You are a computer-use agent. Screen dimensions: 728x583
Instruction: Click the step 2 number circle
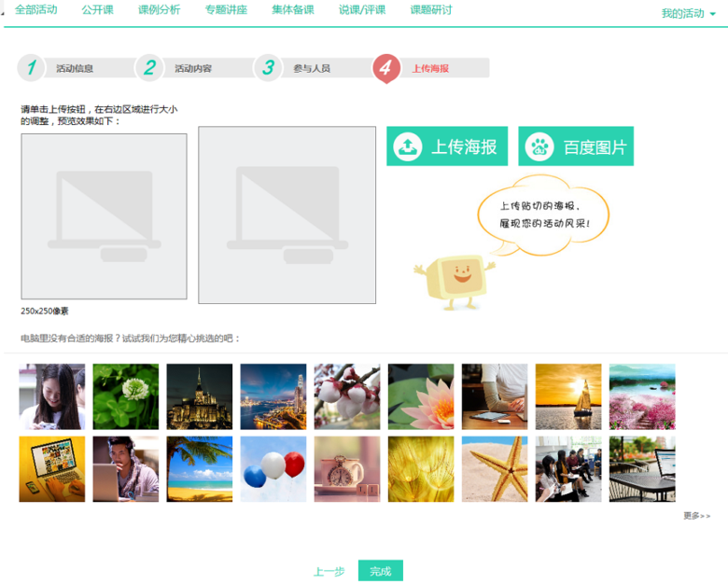[149, 68]
